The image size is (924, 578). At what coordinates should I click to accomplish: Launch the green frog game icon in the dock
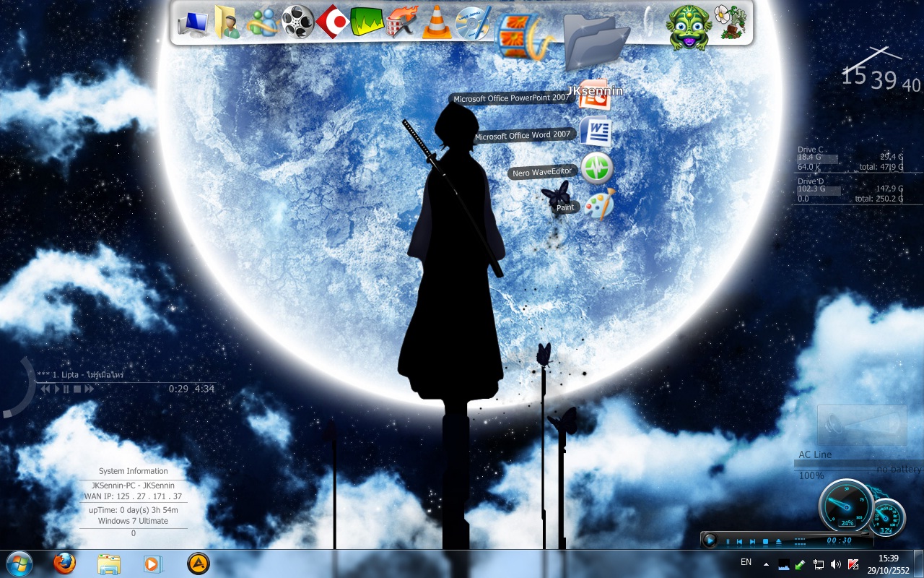click(688, 27)
